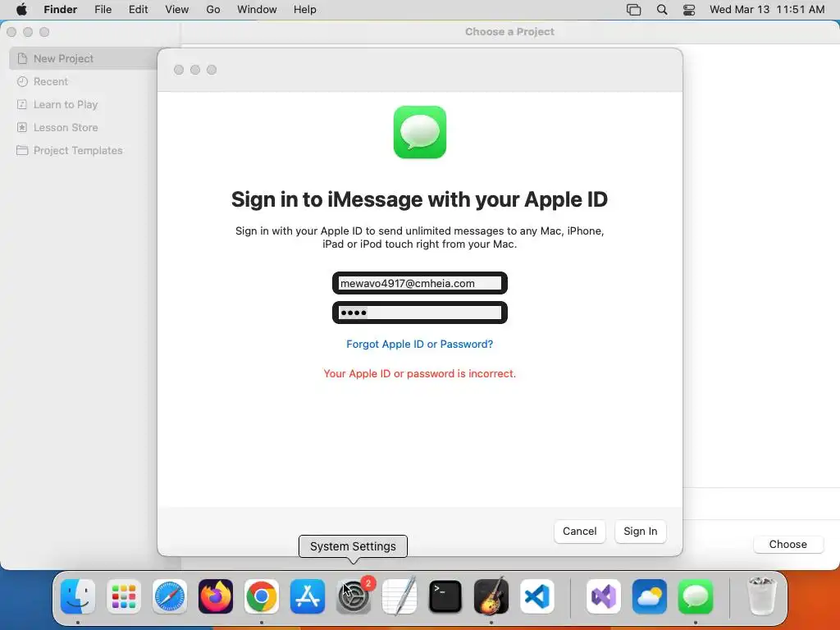Open Google Chrome in the Dock
The image size is (840, 630).
(262, 596)
